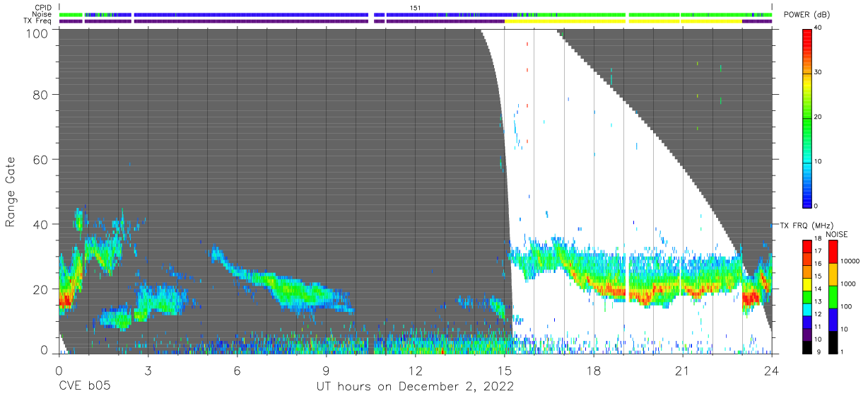Image resolution: width=868 pixels, height=401 pixels.
Task: Pick the 100 label on NOISE scale
Action: pyautogui.click(x=847, y=306)
